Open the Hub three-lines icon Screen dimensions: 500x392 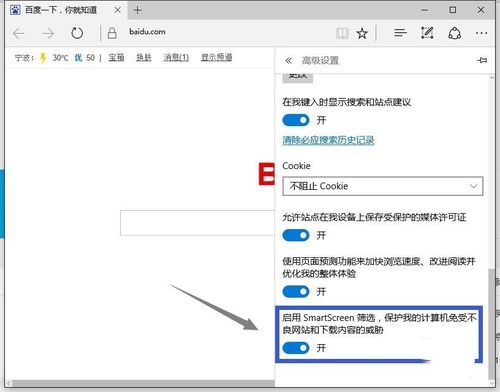[x=400, y=33]
